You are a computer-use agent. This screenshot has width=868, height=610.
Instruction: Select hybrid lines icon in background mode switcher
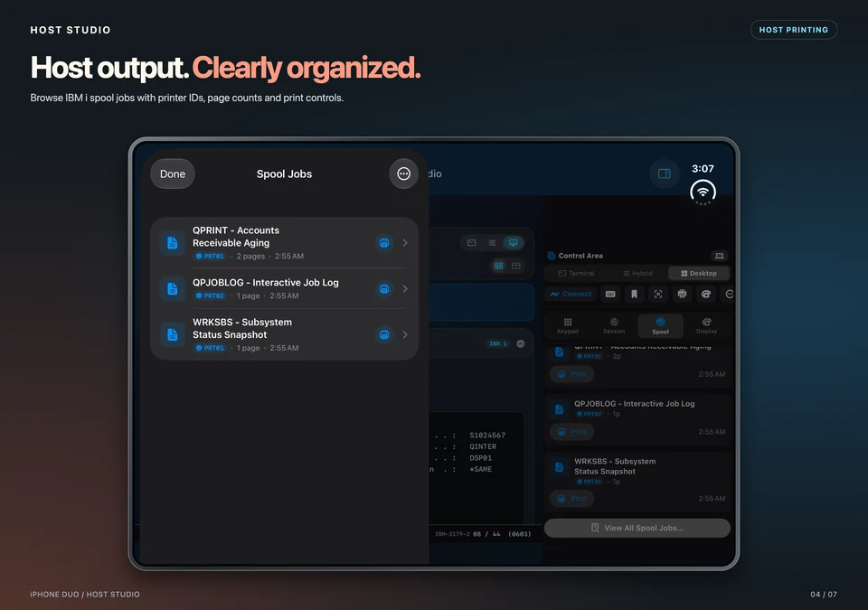492,242
